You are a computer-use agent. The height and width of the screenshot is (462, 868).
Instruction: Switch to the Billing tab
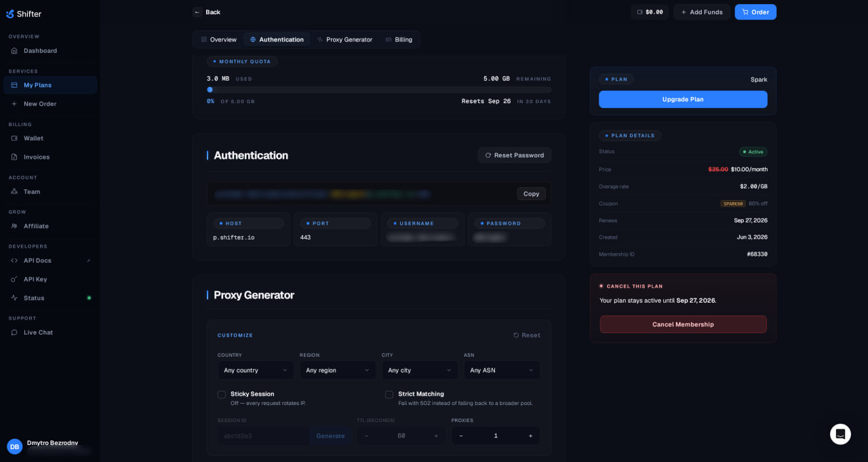click(x=399, y=39)
